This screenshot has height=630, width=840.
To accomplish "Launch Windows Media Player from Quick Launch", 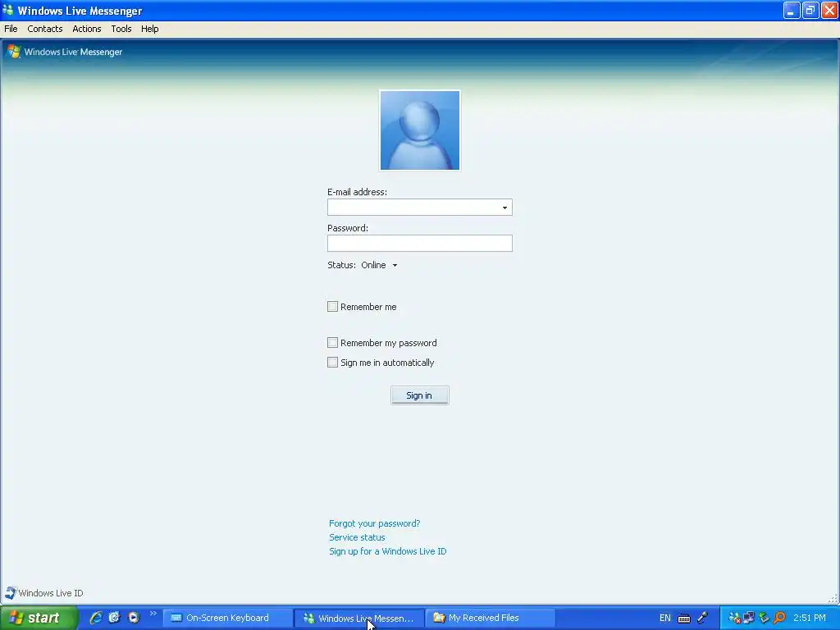I will [x=134, y=618].
